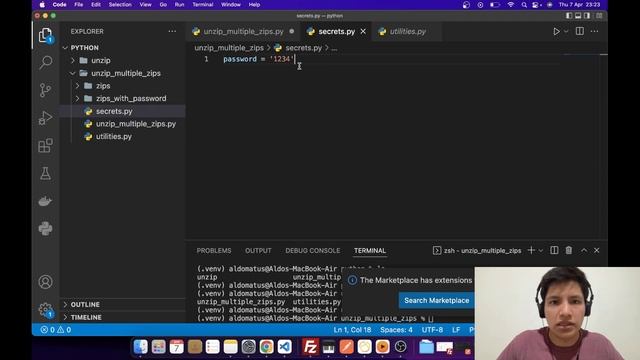Expand the zips folder
The height and width of the screenshot is (360, 640).
tap(77, 86)
